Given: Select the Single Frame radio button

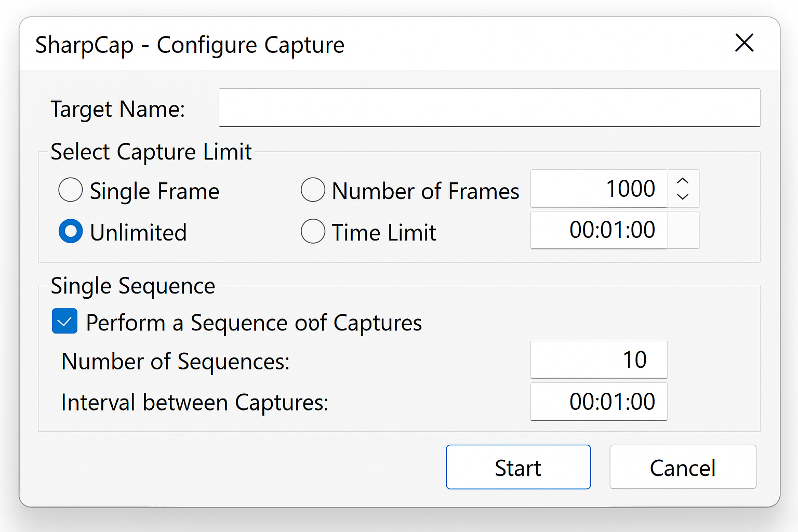Looking at the screenshot, I should point(71,190).
